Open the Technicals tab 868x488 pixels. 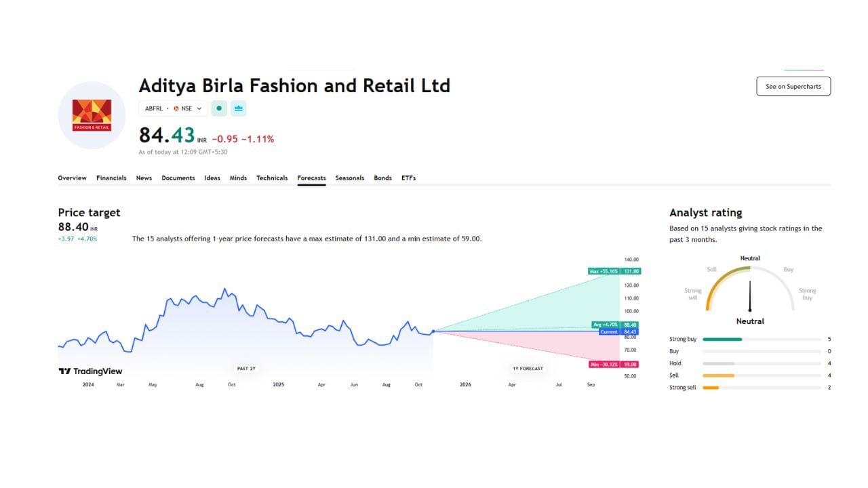point(272,178)
